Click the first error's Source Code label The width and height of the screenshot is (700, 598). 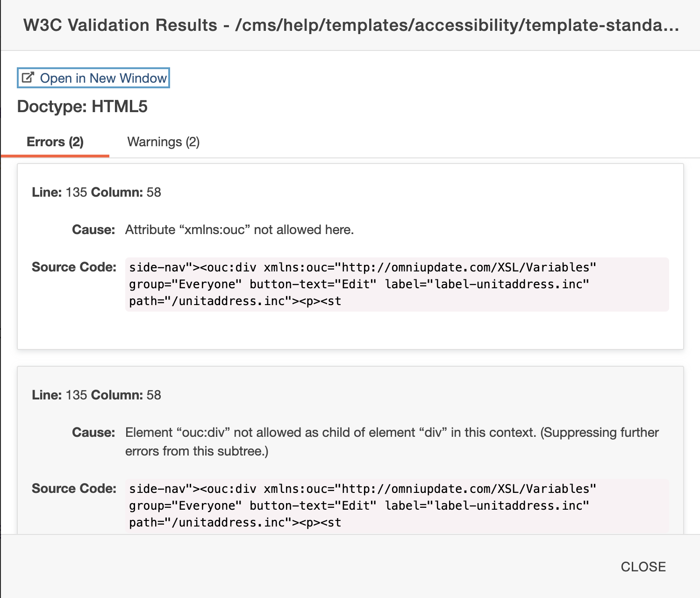(x=74, y=267)
